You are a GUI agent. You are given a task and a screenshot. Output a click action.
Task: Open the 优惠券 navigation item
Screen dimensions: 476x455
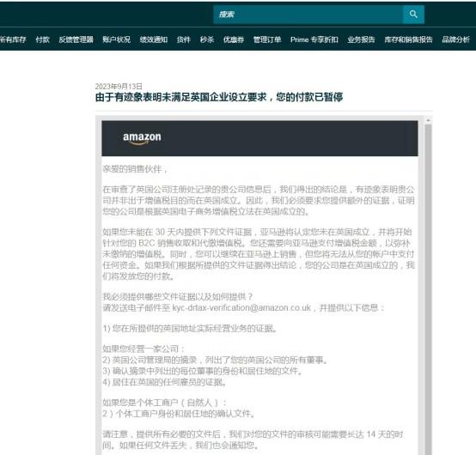pos(234,39)
